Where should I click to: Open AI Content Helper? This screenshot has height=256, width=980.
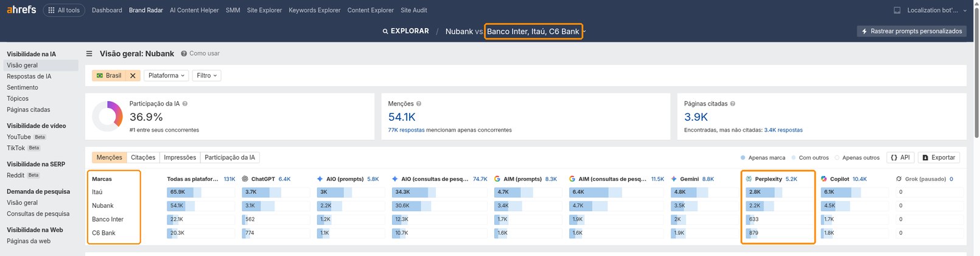tap(194, 10)
